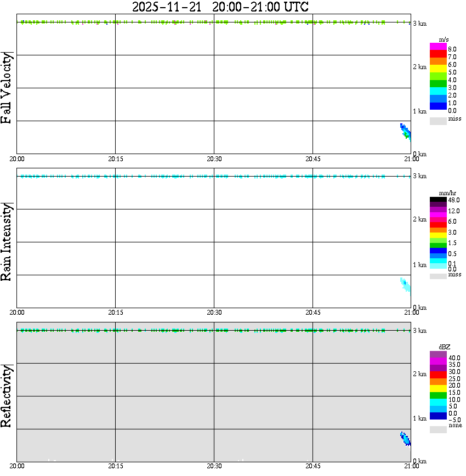The width and height of the screenshot is (466, 476).
Task: Click the cyan 0.1 mm/hr rain swatch
Action: (x=438, y=261)
